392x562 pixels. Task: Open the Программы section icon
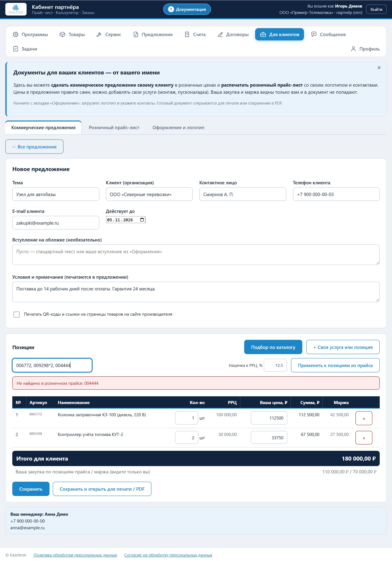click(16, 35)
